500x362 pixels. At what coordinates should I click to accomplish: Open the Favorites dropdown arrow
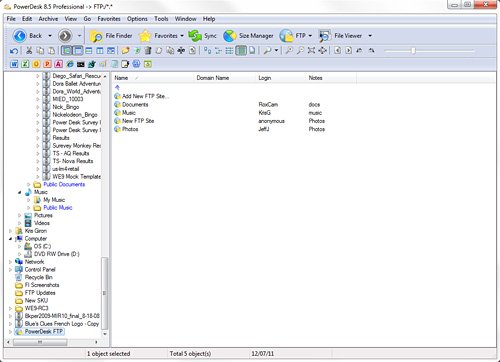(x=182, y=36)
